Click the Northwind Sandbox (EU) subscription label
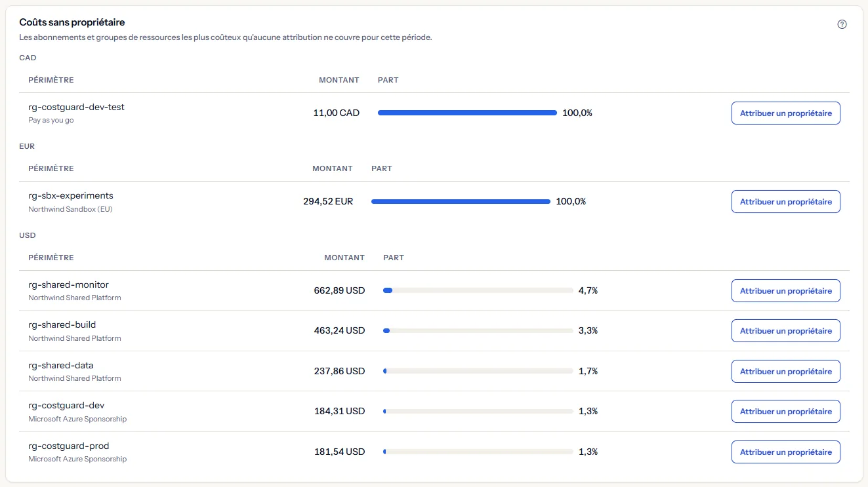 71,209
